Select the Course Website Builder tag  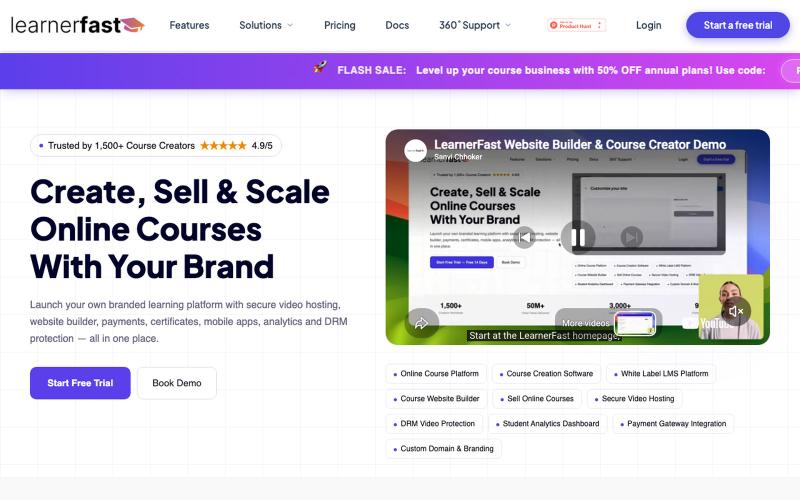[x=437, y=399]
